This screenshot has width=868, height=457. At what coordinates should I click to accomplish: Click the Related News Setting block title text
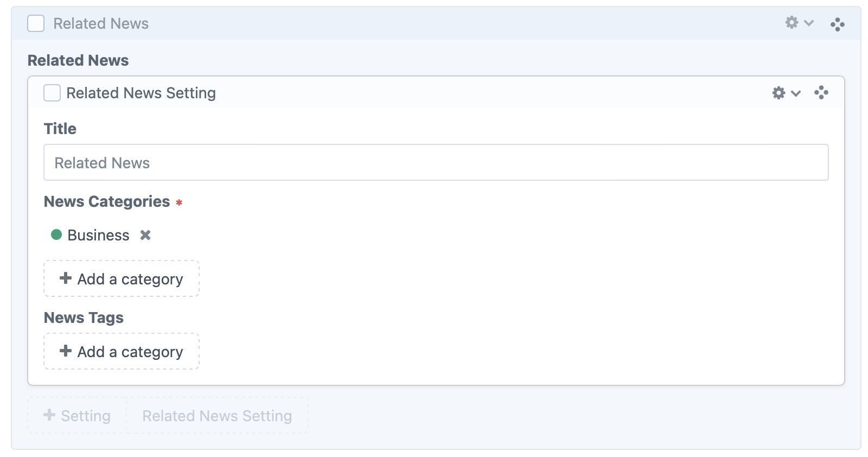pyautogui.click(x=141, y=93)
